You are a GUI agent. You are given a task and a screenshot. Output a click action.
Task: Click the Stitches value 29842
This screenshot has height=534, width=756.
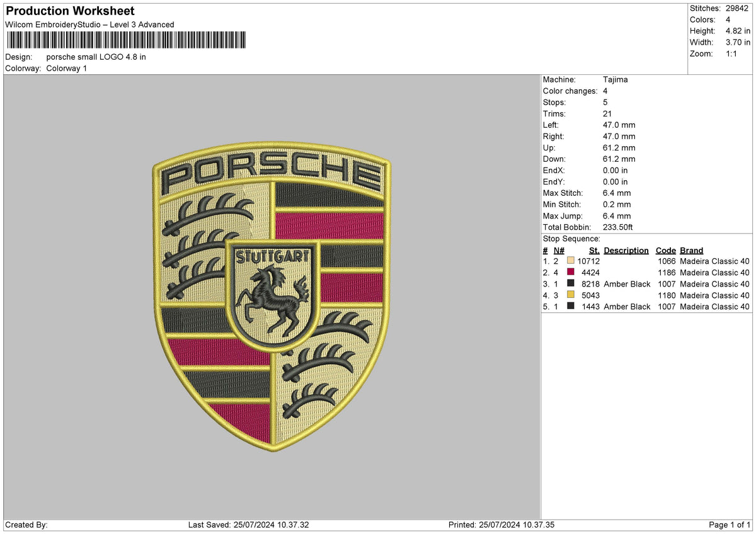(x=738, y=8)
